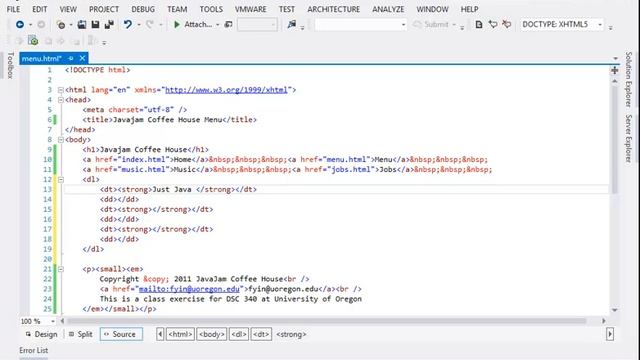Image resolution: width=640 pixels, height=360 pixels.
Task: Switch to Design view
Action: coord(42,334)
